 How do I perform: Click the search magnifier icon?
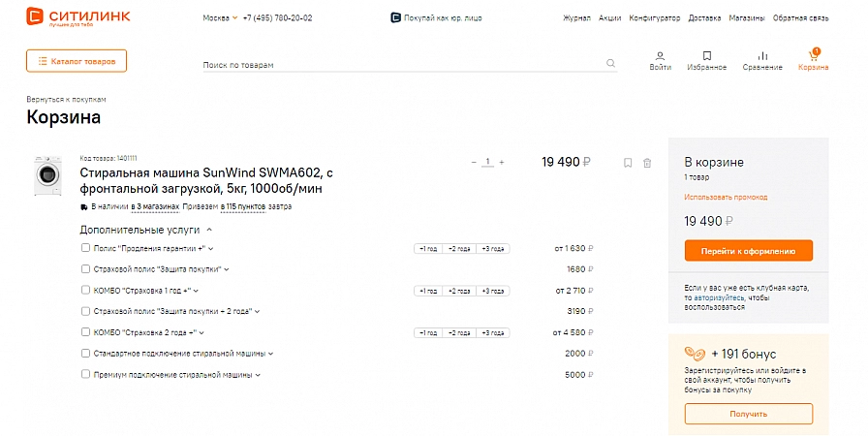point(610,63)
